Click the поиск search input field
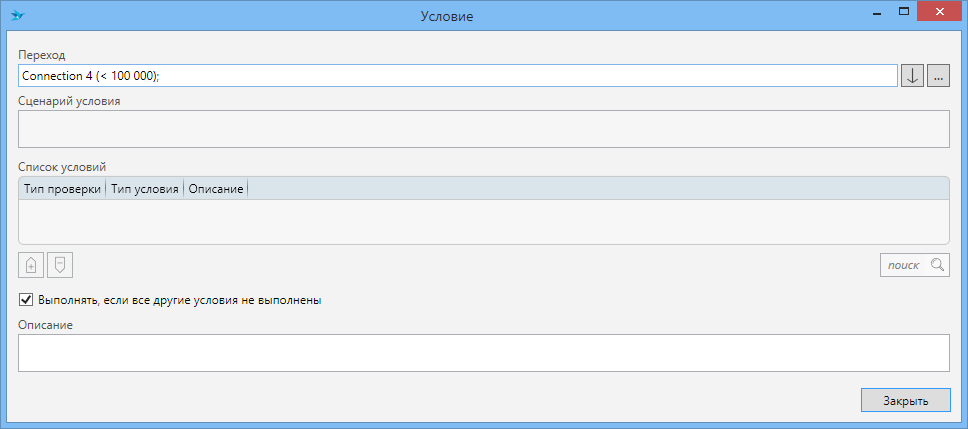The image size is (968, 429). click(904, 265)
